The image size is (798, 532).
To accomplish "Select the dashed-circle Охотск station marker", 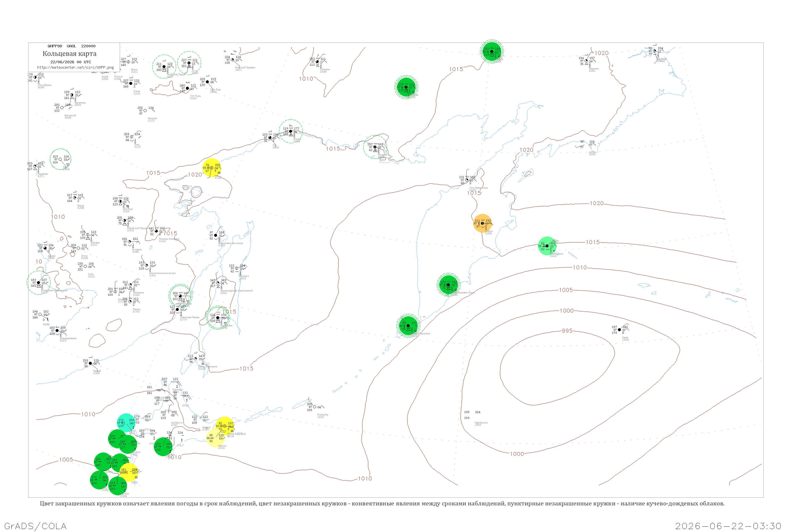I will tap(291, 131).
